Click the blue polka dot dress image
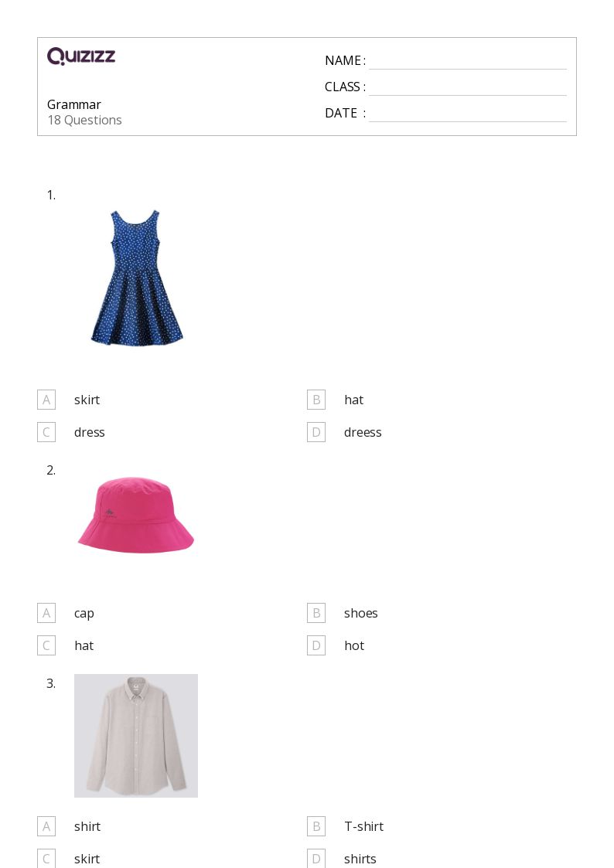The image size is (614, 868). [x=136, y=278]
